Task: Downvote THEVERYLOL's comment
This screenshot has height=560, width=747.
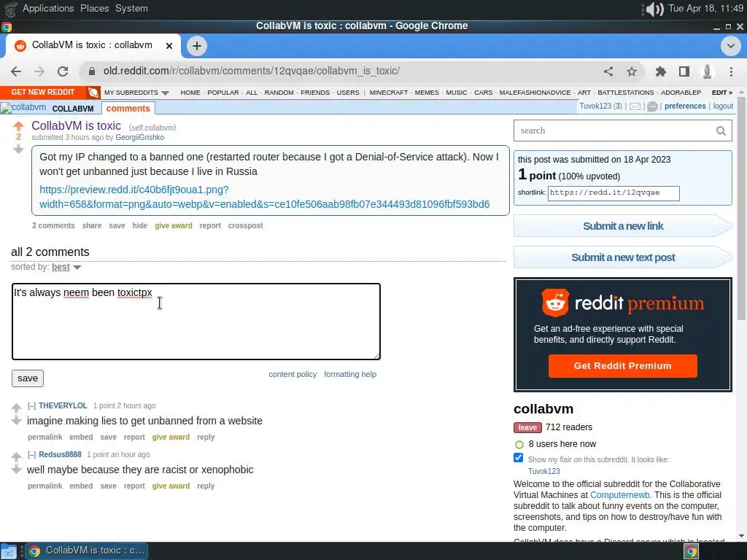Action: [16, 420]
